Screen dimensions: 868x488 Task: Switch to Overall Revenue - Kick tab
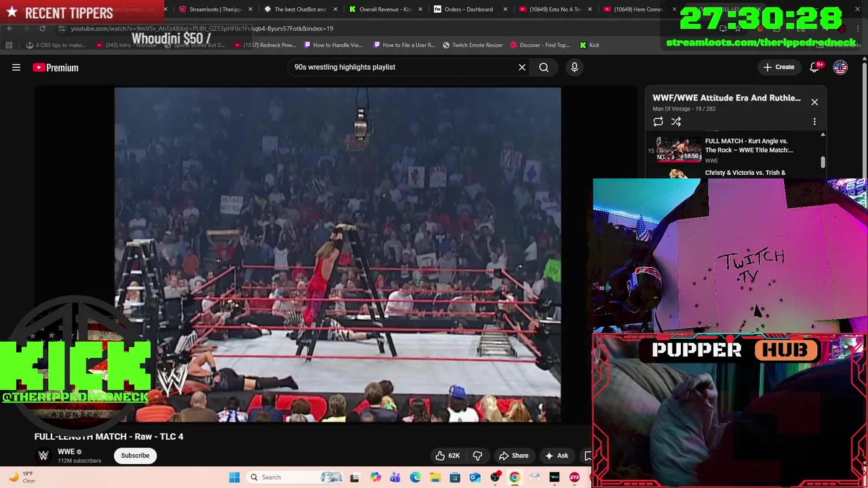pyautogui.click(x=385, y=9)
